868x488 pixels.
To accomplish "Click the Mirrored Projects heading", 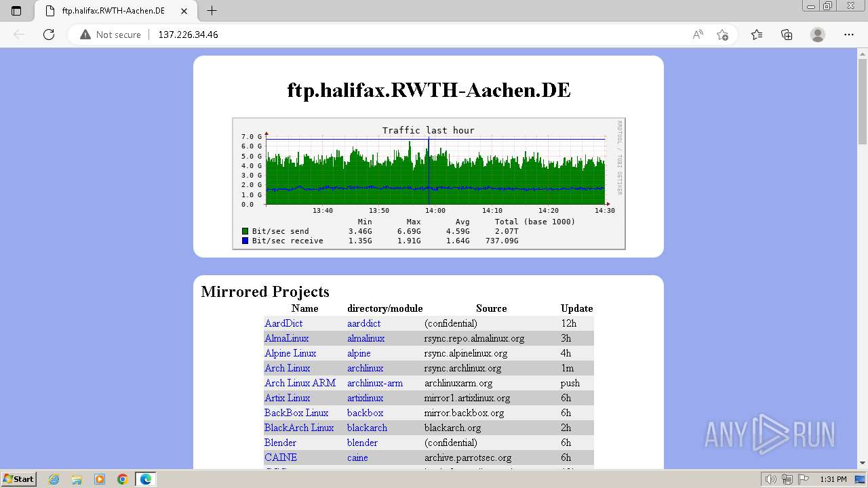I will pyautogui.click(x=265, y=291).
